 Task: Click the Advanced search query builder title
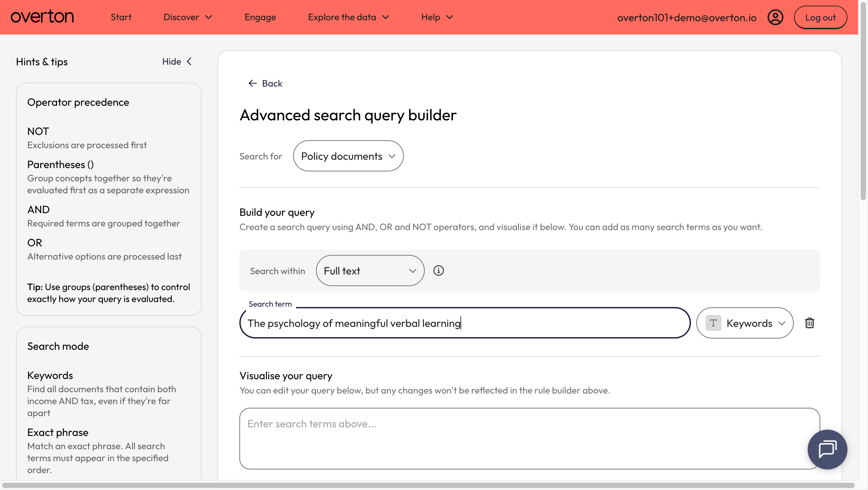coord(348,115)
